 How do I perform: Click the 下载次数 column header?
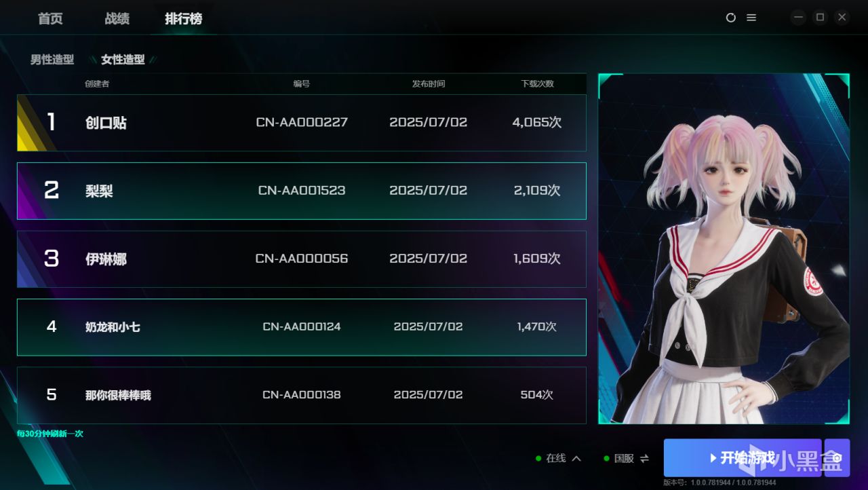[538, 83]
